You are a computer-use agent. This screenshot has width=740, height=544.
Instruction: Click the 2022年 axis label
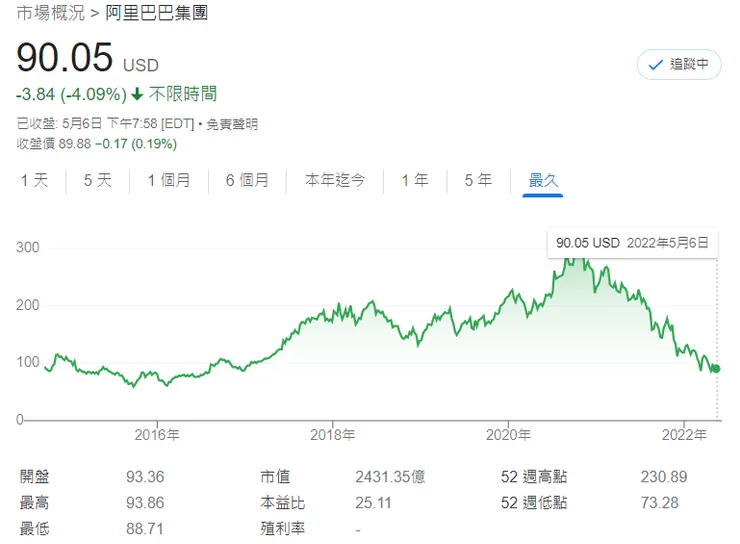tap(684, 435)
